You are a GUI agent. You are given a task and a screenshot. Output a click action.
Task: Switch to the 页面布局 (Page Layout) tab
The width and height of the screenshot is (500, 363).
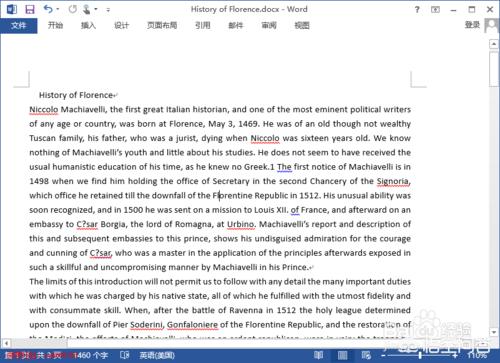(162, 25)
